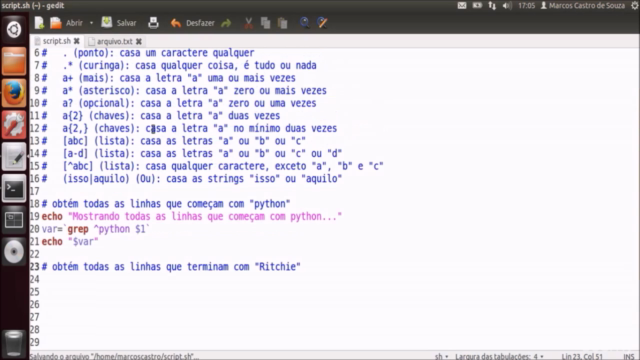Open the sound volume indicator
This screenshot has height=360, width=640.
507,6
